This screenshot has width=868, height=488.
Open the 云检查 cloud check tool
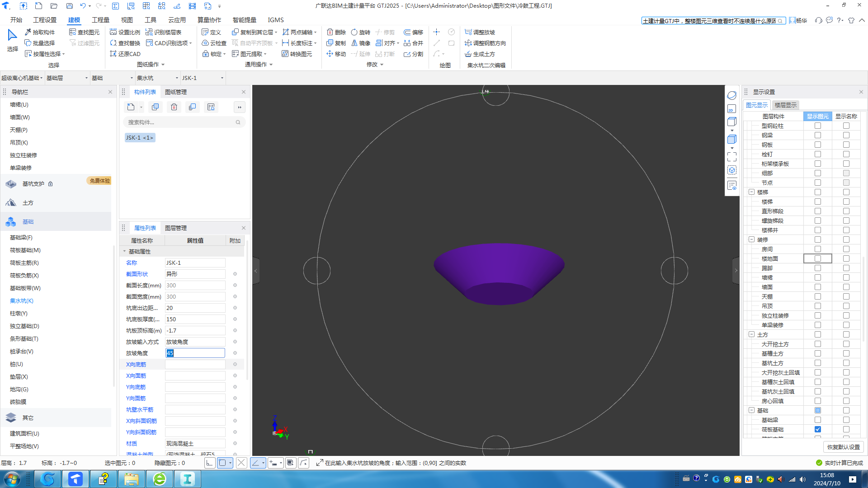click(214, 43)
